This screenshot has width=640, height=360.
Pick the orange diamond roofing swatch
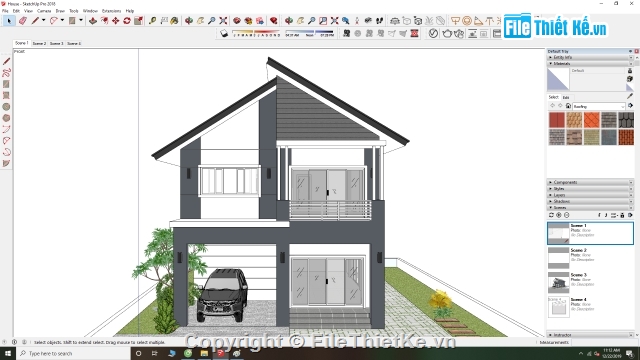[x=591, y=120]
